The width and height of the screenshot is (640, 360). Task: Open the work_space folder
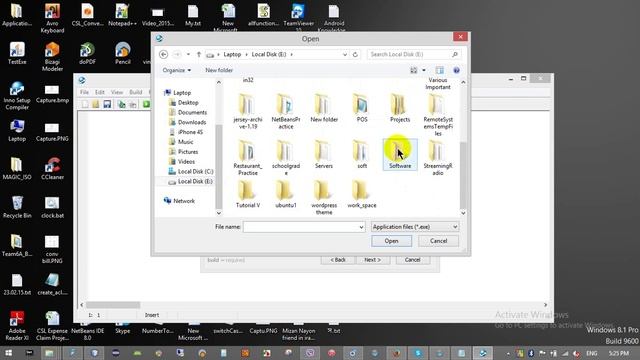[362, 194]
